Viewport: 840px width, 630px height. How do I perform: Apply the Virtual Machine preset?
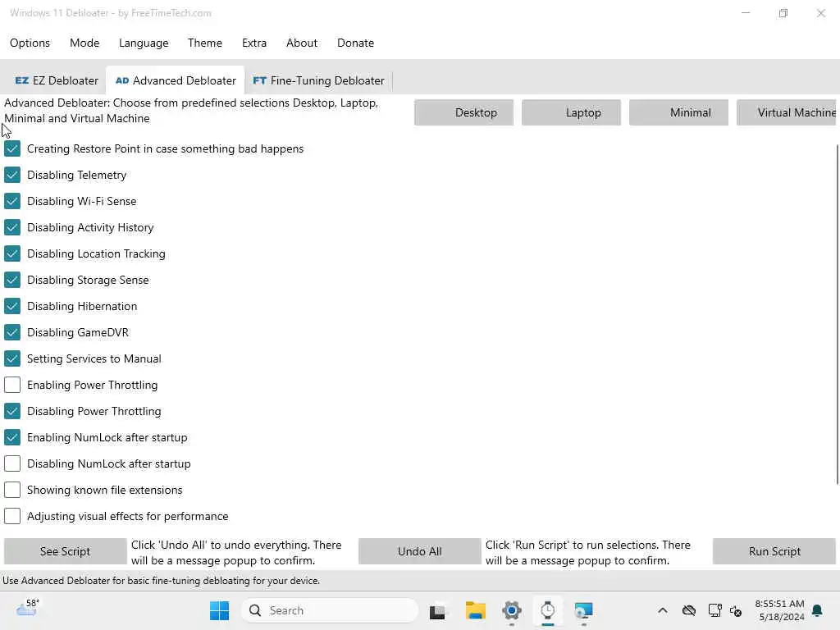point(787,112)
